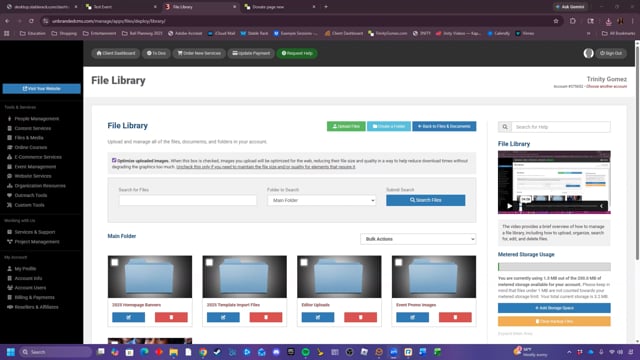Click the red delete icon under Editor Uploads
This screenshot has height=360, width=640.
tap(360, 317)
